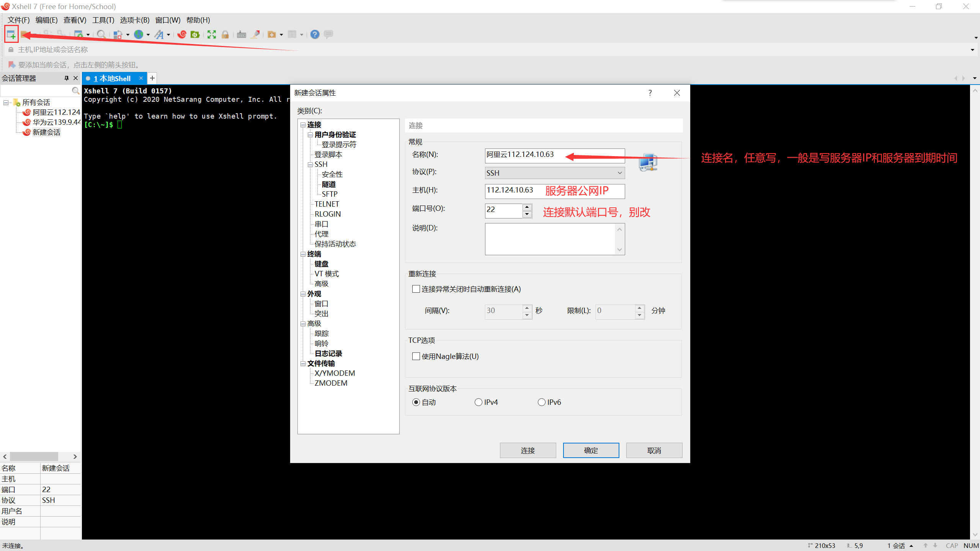Click the font 'A' icon in toolbar
The width and height of the screenshot is (980, 551).
point(159,34)
